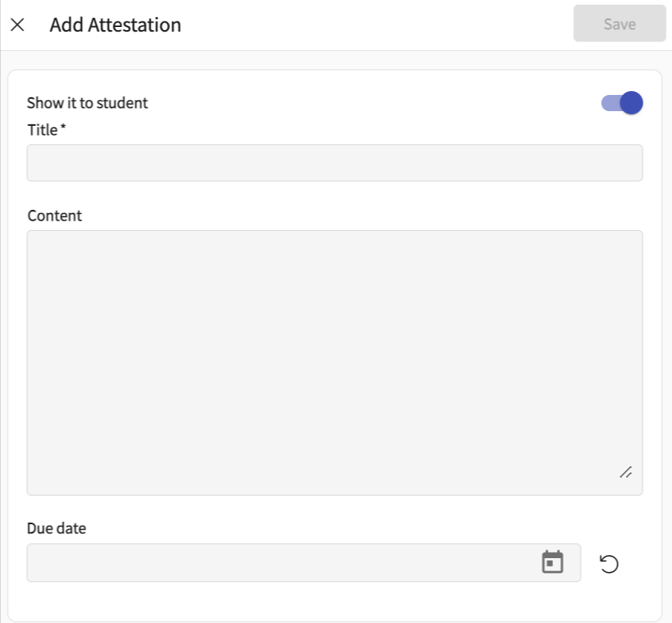Click the Save button

pos(619,24)
